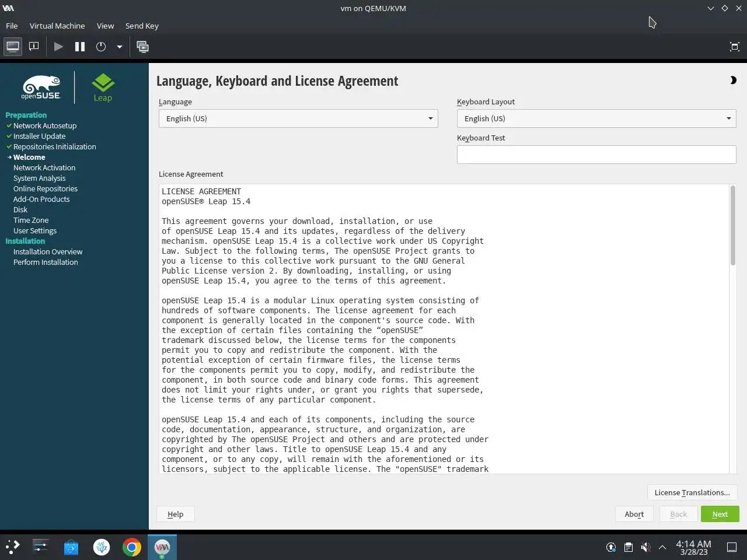Pause the virtual machine

click(80, 47)
